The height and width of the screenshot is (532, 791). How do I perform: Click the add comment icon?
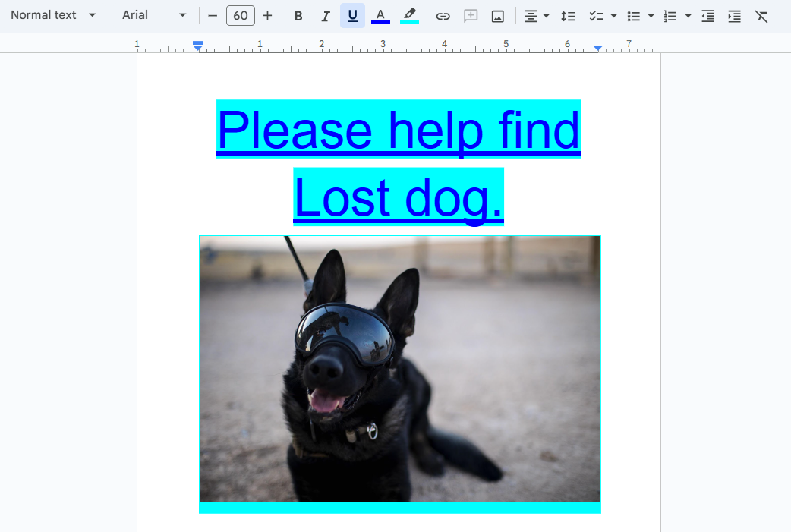(x=470, y=16)
